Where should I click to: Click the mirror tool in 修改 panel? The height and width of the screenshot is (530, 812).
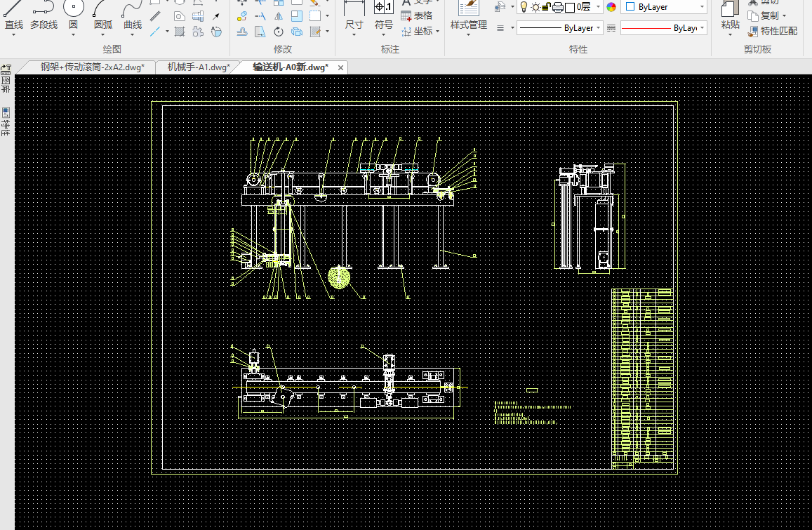pos(279,16)
